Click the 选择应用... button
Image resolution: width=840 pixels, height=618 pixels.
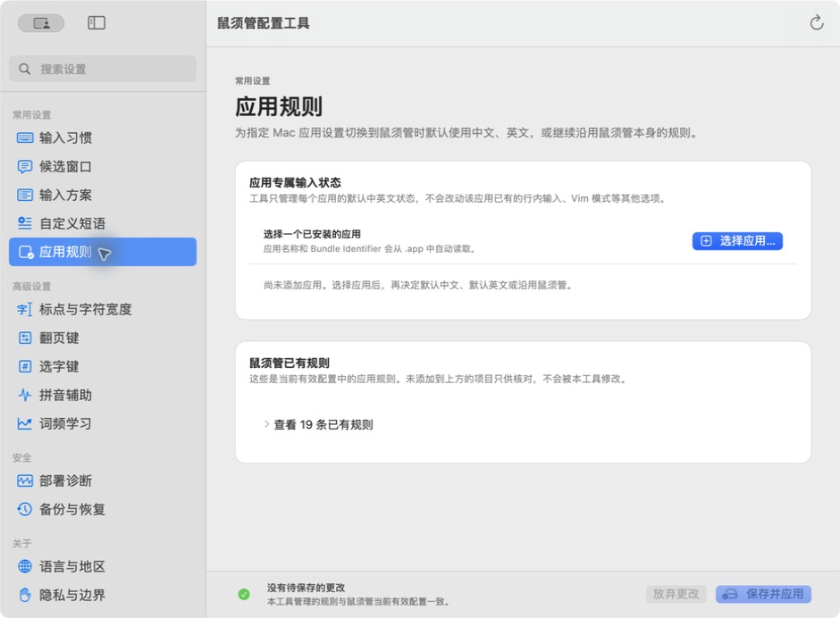coord(737,241)
